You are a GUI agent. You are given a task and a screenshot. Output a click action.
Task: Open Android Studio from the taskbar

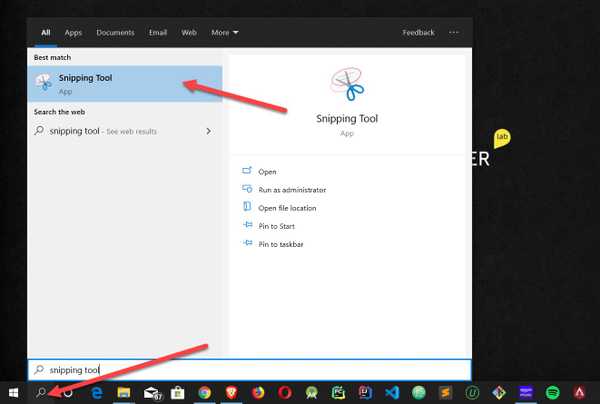point(311,393)
